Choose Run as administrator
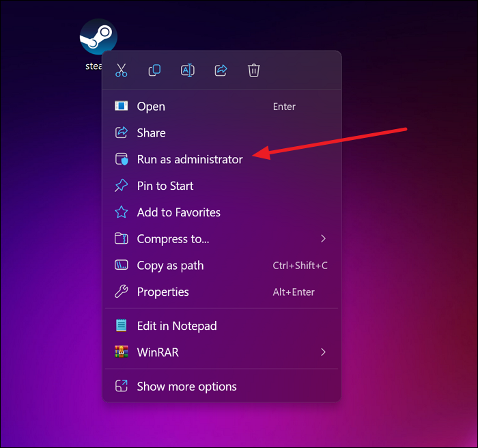Viewport: 478px width, 448px height. tap(189, 159)
